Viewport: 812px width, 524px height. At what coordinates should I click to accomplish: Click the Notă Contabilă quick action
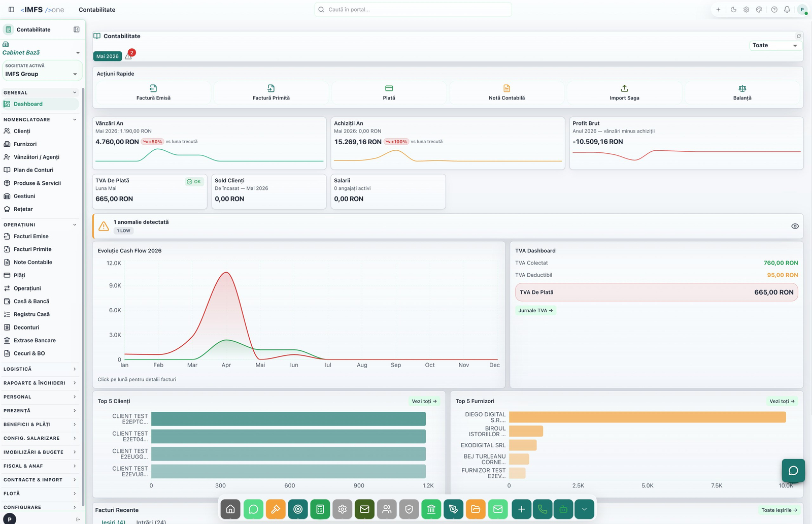coord(506,92)
